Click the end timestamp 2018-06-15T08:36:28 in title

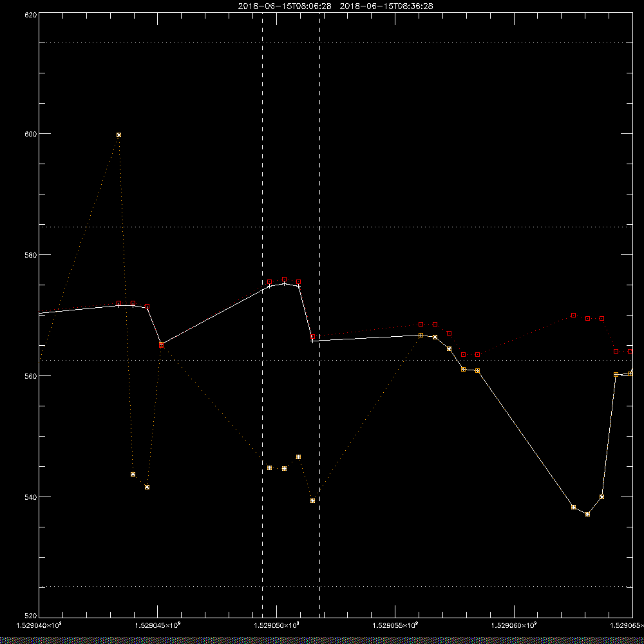point(386,6)
